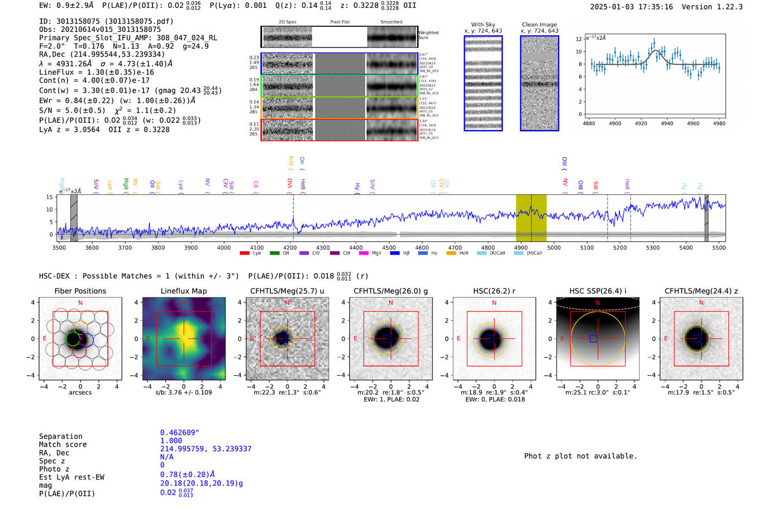View the CFHTLS/Meg(24.4) z cutout
This screenshot has height=532, width=782.
(x=701, y=339)
